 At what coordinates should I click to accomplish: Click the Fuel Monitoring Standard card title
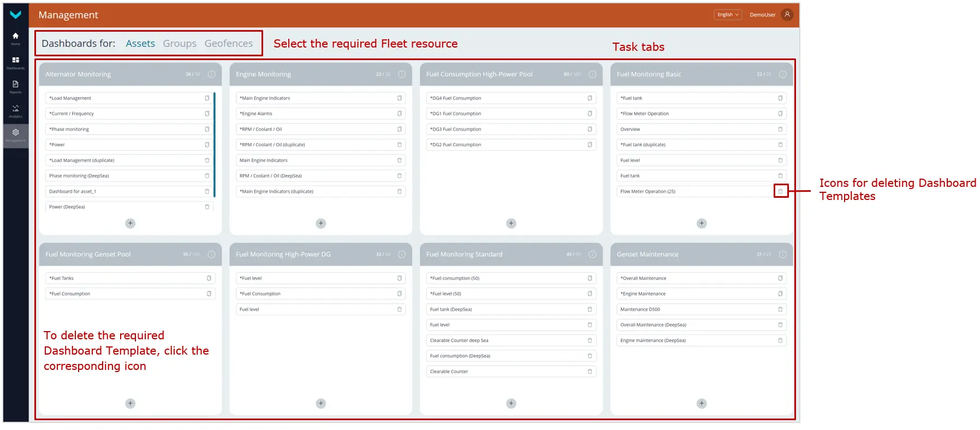point(464,255)
